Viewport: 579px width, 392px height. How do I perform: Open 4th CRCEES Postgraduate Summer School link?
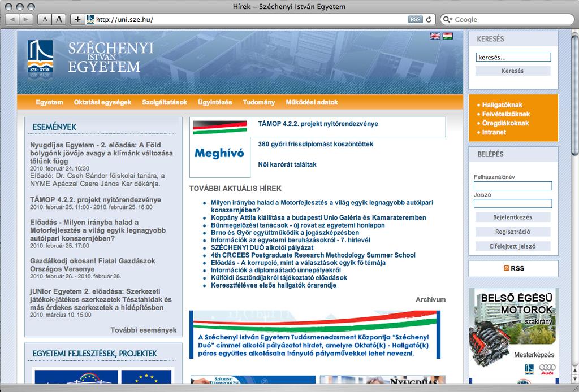(313, 255)
